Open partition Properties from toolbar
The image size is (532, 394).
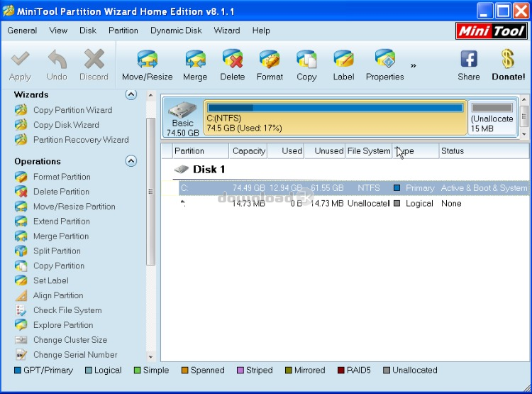pos(384,60)
